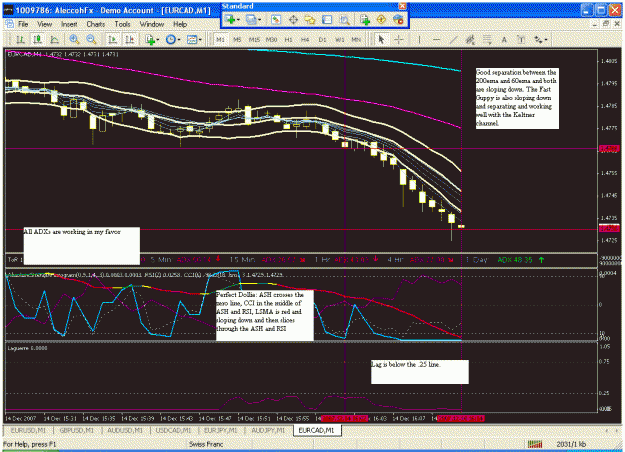Viewport: 625px width, 452px height.
Task: Open the Tools menu
Action: pos(122,24)
